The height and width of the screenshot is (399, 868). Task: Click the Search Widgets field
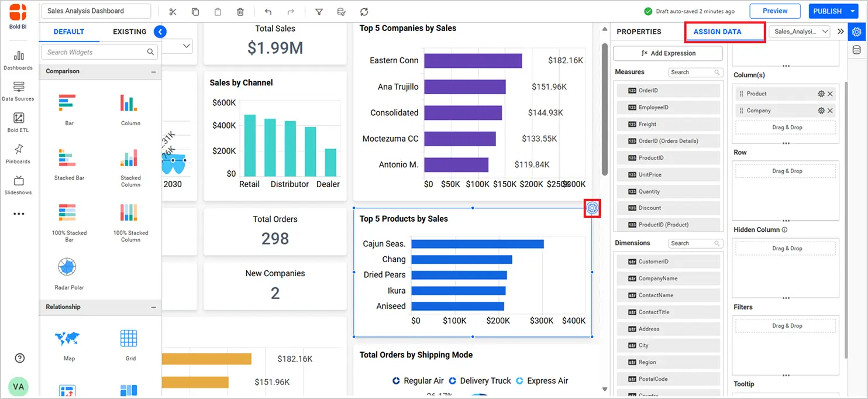pos(100,52)
